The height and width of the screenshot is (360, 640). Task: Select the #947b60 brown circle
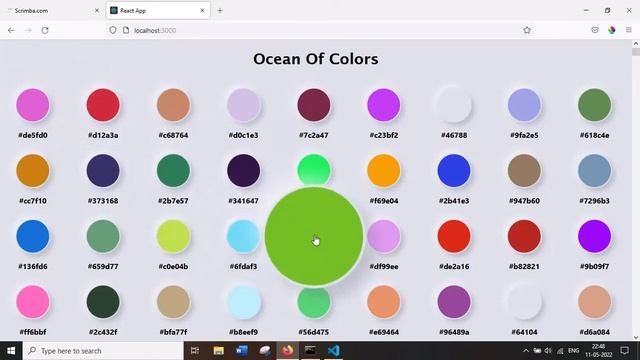click(x=524, y=171)
